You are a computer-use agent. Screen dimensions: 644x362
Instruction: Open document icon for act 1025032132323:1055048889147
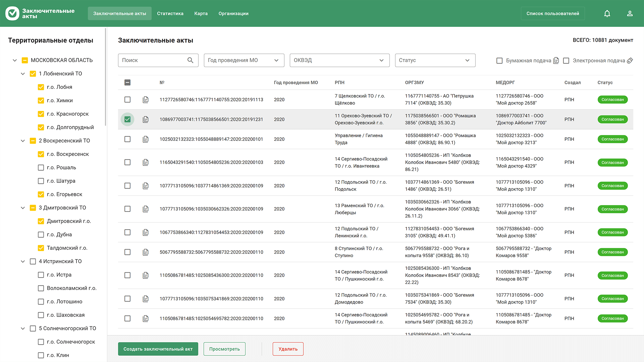[146, 139]
